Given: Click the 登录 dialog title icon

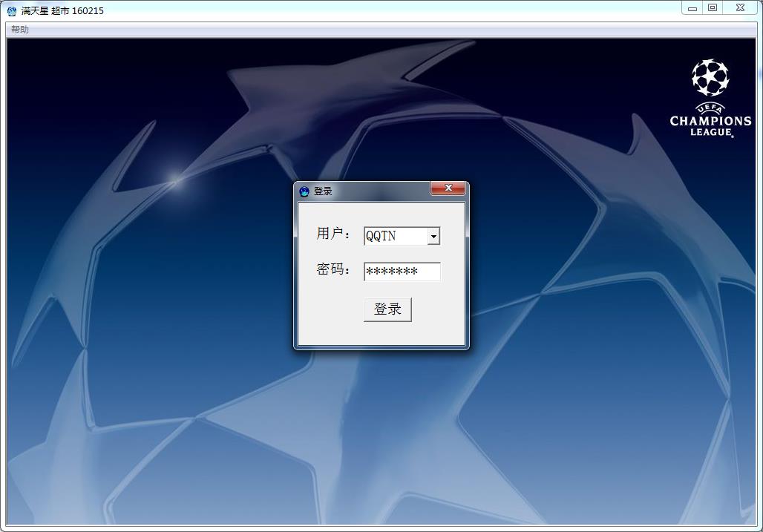Looking at the screenshot, I should pyautogui.click(x=304, y=191).
